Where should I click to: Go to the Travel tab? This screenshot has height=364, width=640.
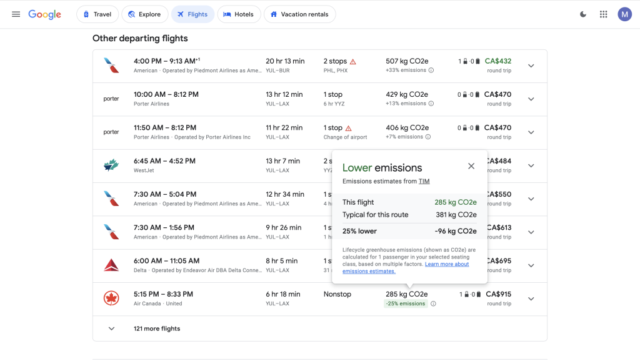pyautogui.click(x=97, y=14)
